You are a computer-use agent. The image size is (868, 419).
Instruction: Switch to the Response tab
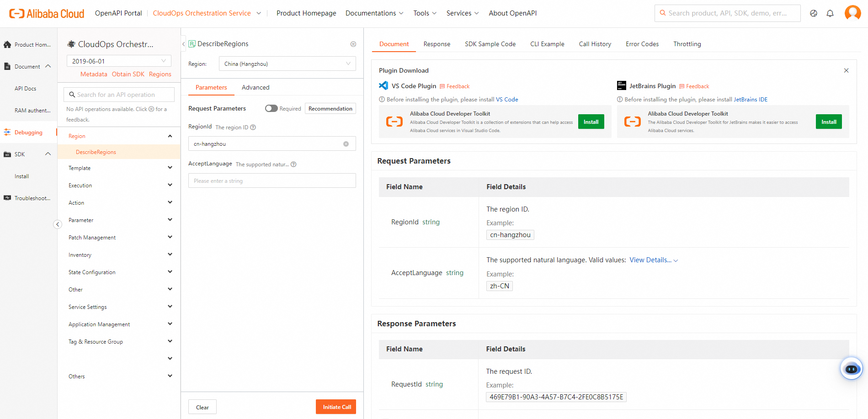(x=437, y=44)
